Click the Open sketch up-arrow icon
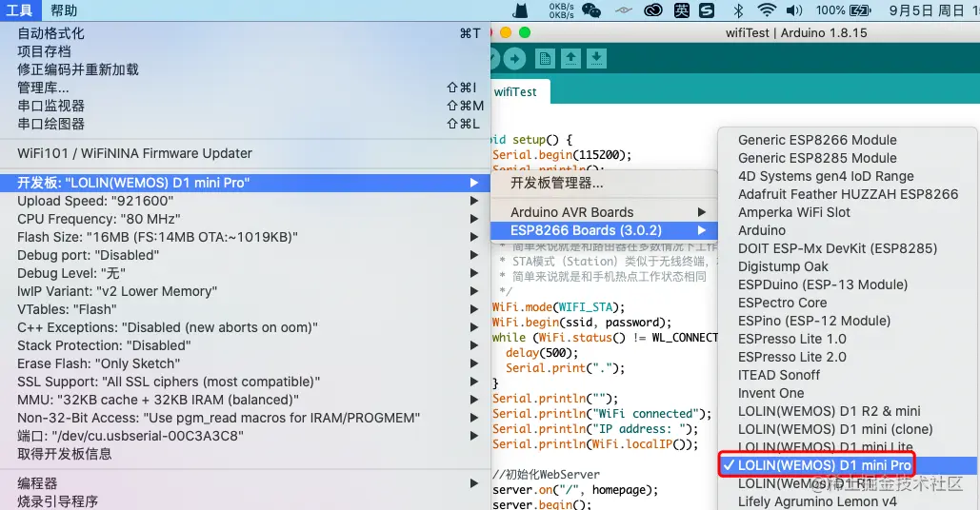Image resolution: width=980 pixels, height=510 pixels. (x=570, y=59)
